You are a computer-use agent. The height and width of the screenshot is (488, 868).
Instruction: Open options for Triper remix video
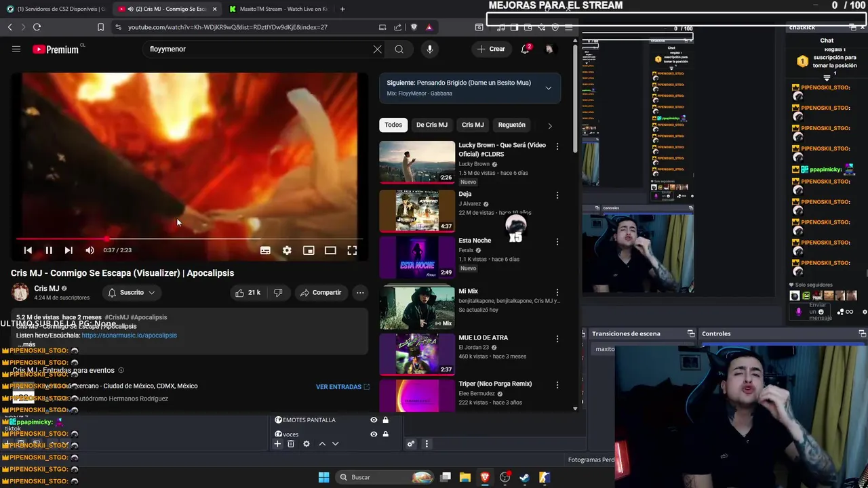tap(557, 384)
